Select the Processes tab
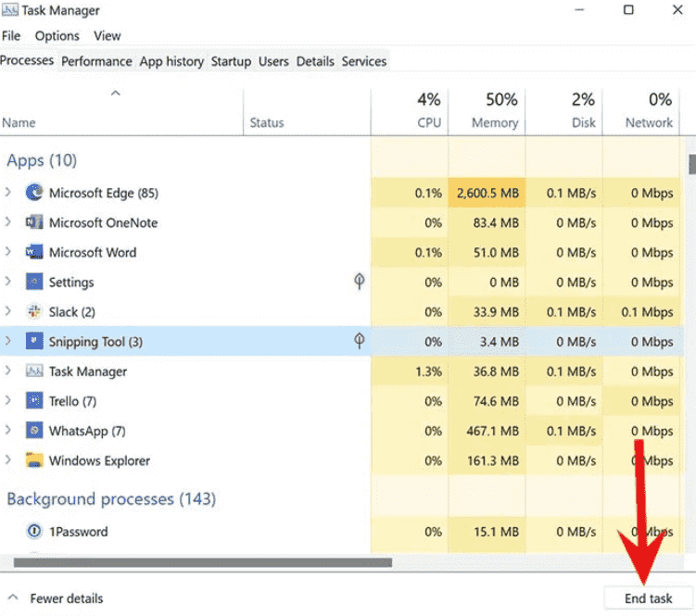696x616 pixels. click(x=27, y=60)
